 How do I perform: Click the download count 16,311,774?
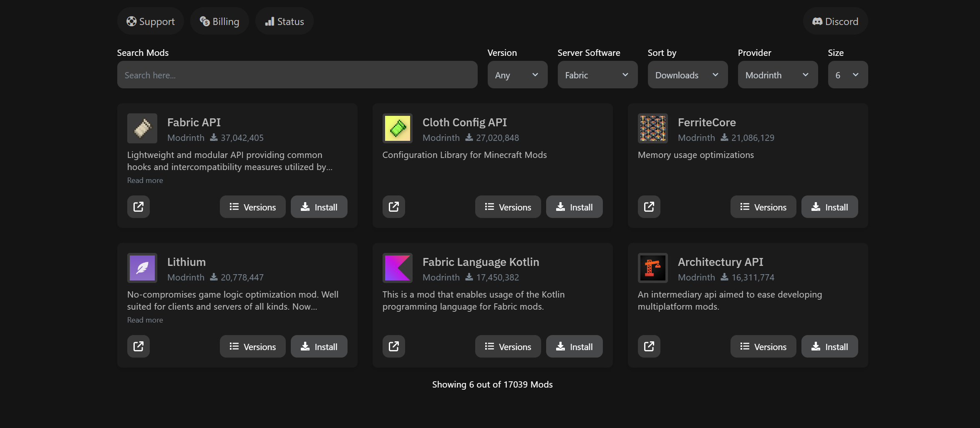[x=753, y=277]
